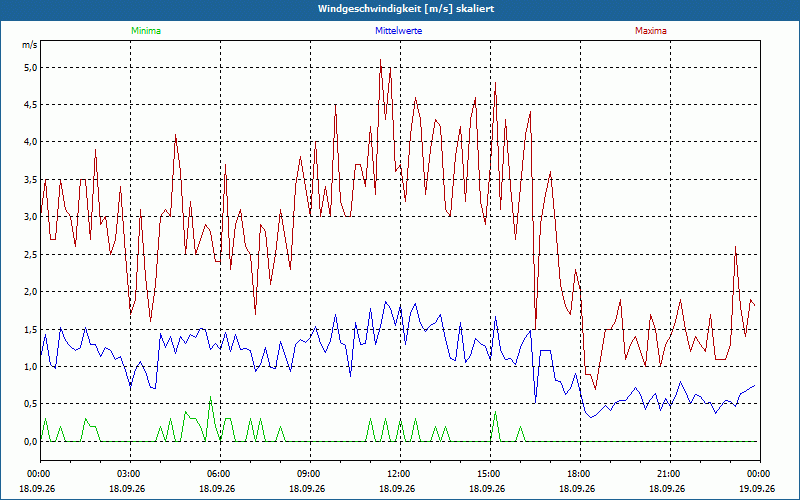Click the 4,5 y-axis value

[x=31, y=105]
